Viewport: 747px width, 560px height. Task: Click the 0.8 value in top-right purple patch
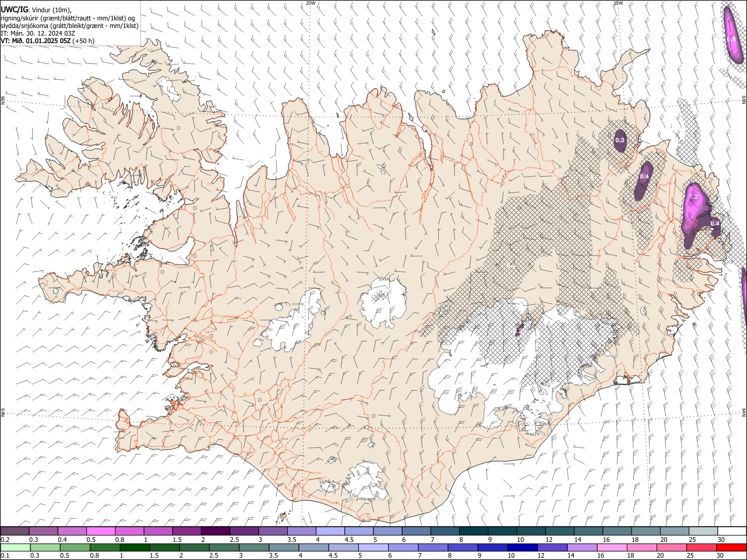coord(731,39)
